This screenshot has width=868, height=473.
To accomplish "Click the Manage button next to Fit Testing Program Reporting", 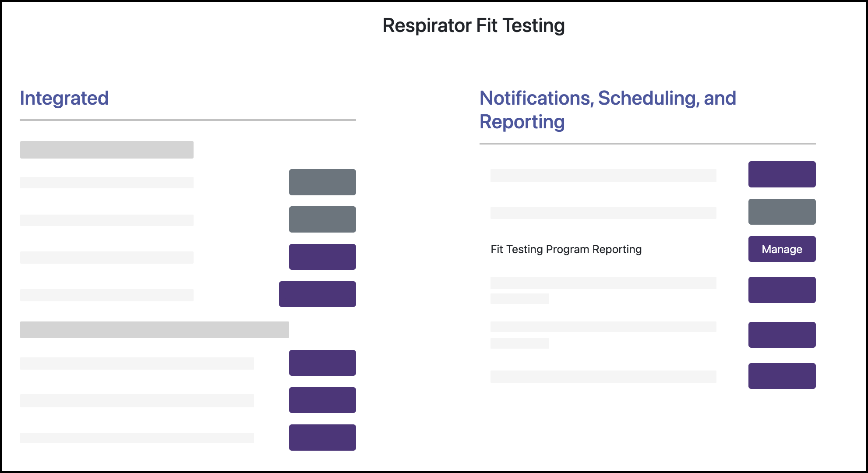I will (782, 249).
